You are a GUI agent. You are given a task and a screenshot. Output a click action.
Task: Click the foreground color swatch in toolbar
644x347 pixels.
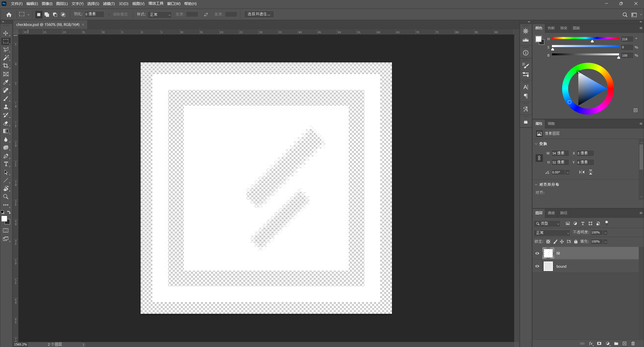4,219
